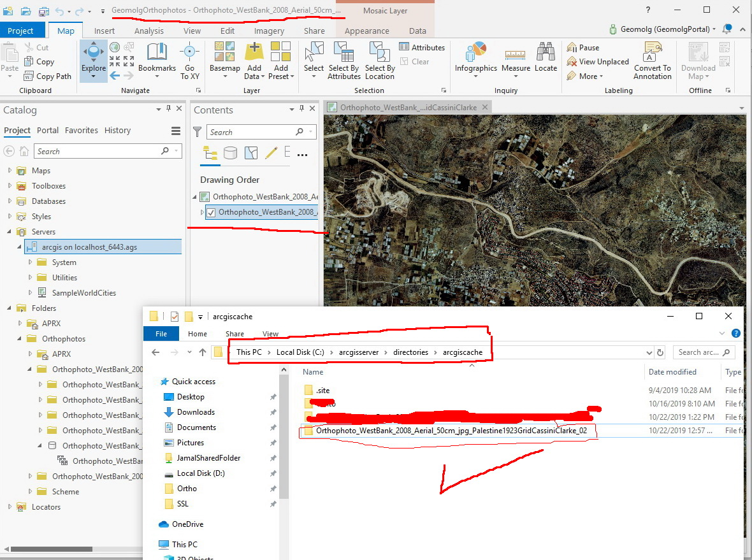752x560 pixels.
Task: Click Convert To Annotation
Action: pos(652,61)
